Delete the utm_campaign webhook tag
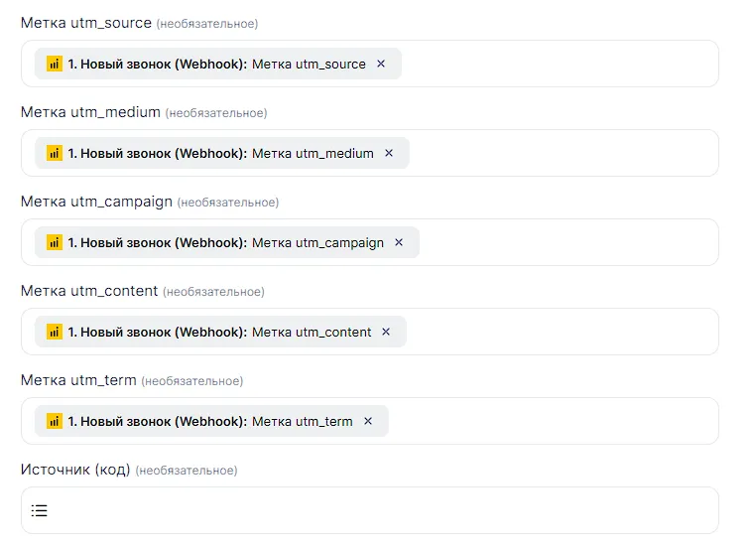This screenshot has width=756, height=547. 399,242
